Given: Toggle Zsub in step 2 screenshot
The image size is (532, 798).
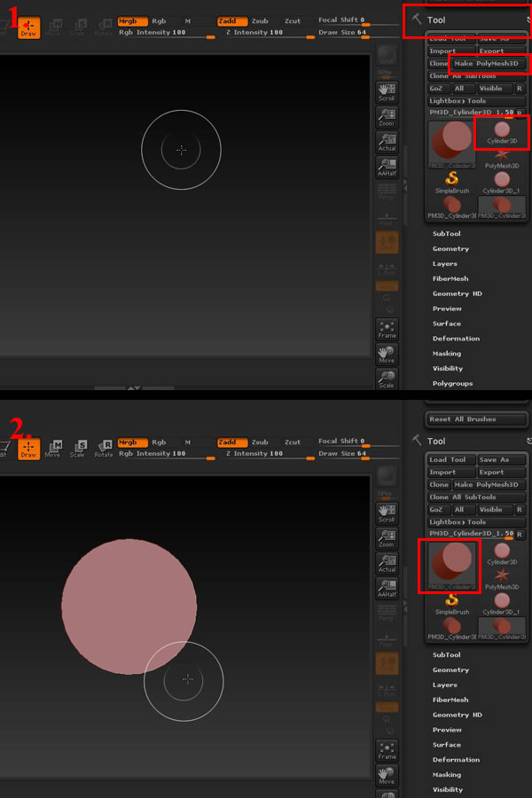Looking at the screenshot, I should coord(260,442).
